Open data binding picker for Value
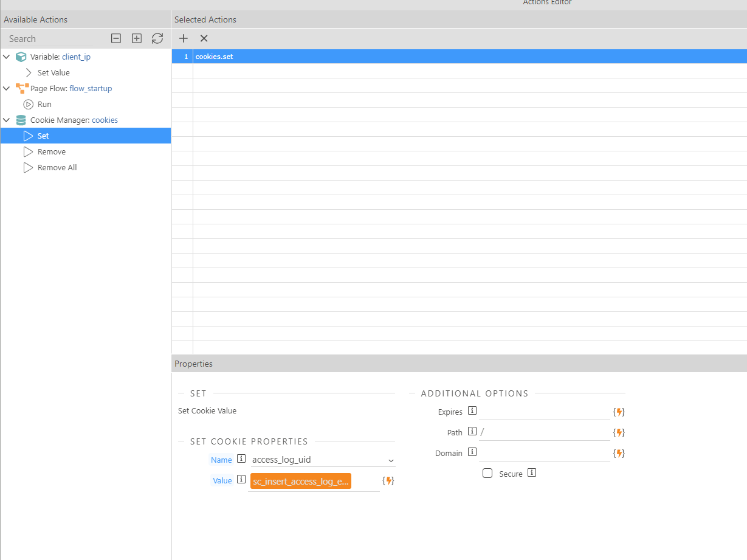This screenshot has width=747, height=560. point(388,481)
